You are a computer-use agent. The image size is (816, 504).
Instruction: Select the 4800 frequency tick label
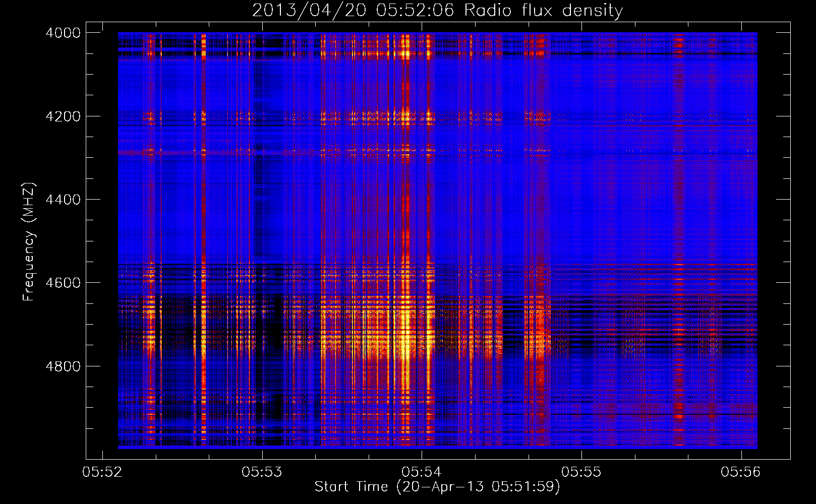pos(63,366)
